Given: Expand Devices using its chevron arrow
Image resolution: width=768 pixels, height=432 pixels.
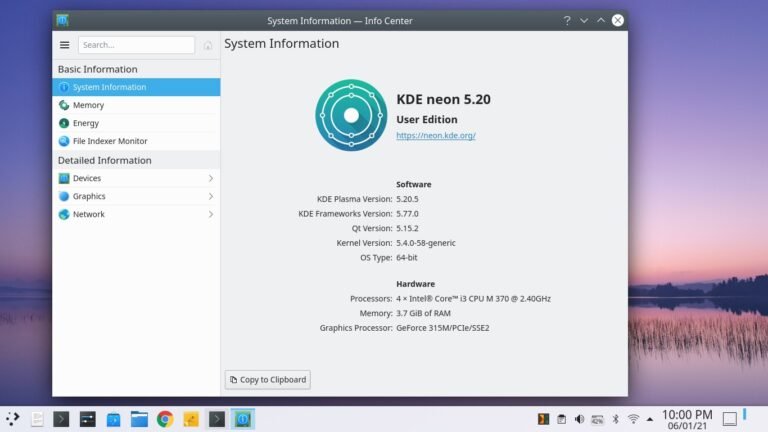Looking at the screenshot, I should point(211,178).
